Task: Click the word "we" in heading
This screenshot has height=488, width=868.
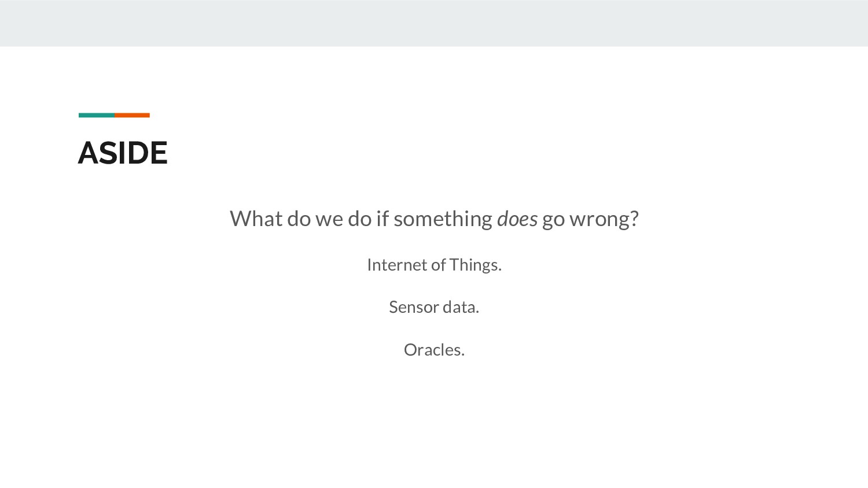Action: pyautogui.click(x=329, y=219)
